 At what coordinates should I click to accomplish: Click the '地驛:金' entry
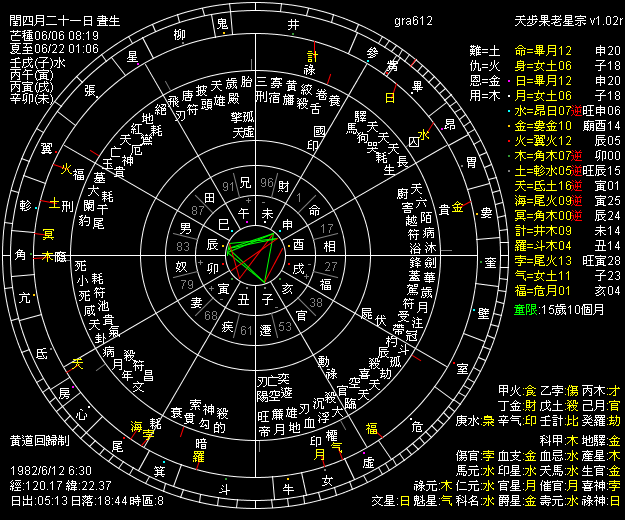(x=601, y=440)
